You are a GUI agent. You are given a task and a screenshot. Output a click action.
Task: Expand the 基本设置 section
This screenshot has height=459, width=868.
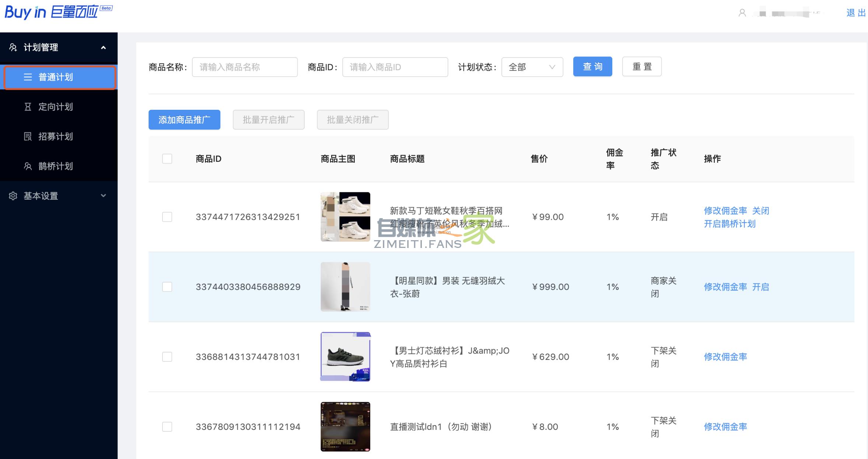point(104,196)
